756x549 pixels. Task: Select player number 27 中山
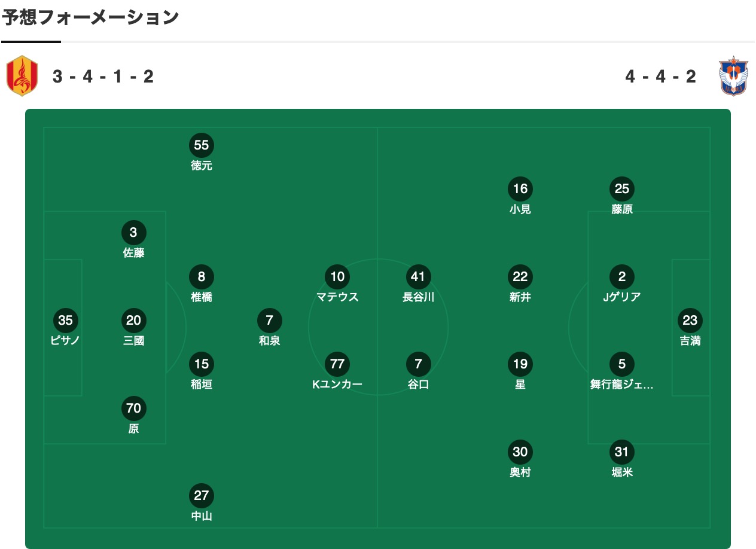pyautogui.click(x=202, y=504)
